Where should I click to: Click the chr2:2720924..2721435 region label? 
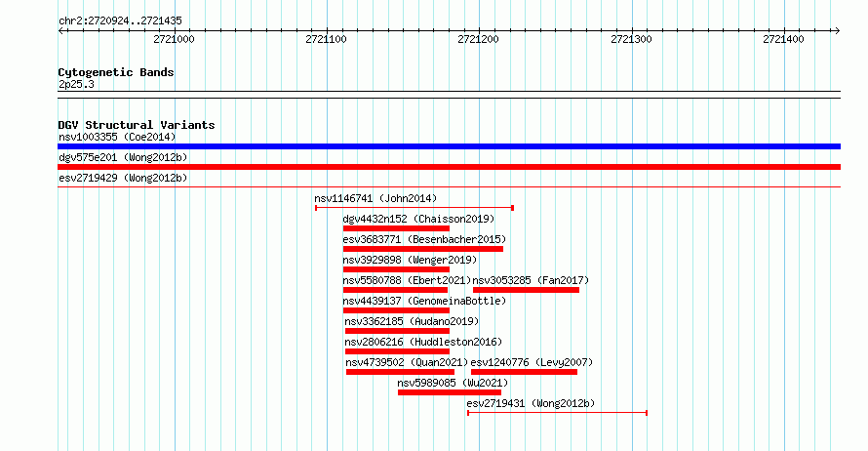coord(120,21)
